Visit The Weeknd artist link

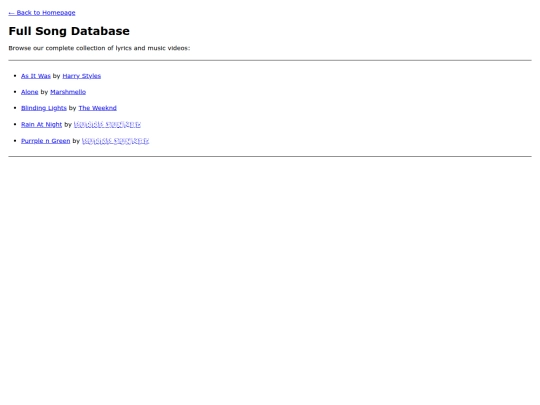[x=97, y=108]
